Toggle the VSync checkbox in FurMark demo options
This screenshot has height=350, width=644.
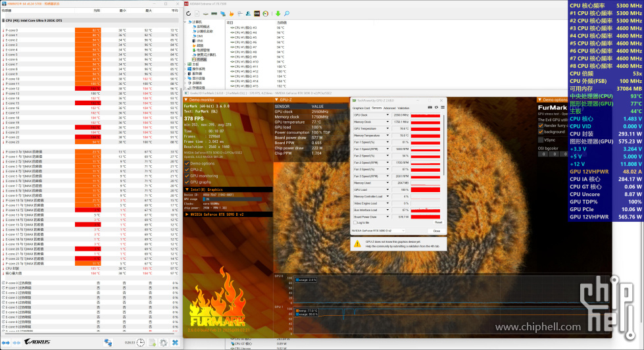click(x=541, y=139)
